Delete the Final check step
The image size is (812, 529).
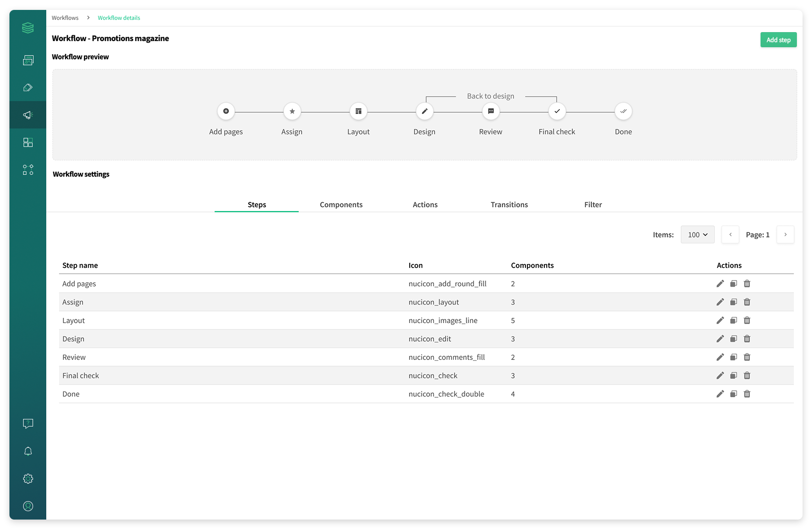747,375
